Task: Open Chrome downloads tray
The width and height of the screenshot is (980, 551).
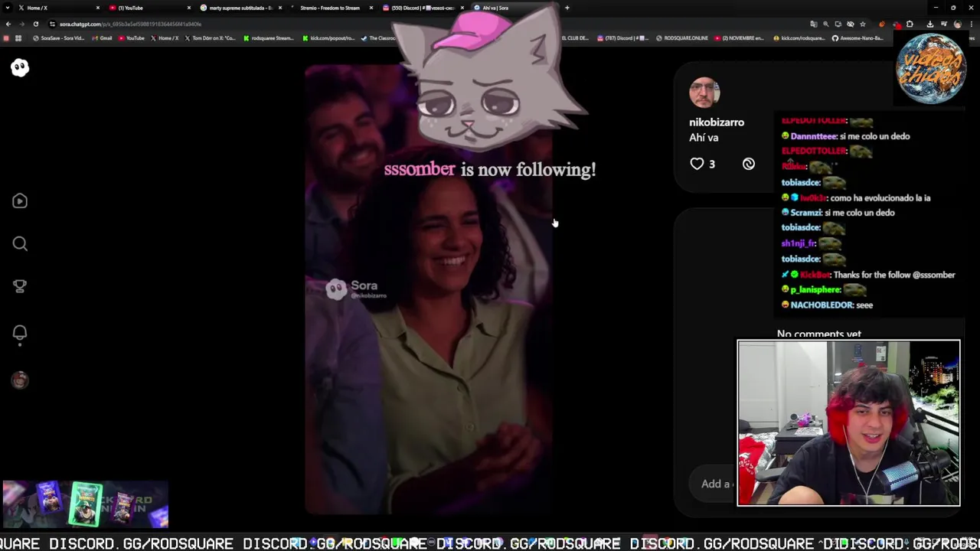Action: [x=930, y=24]
